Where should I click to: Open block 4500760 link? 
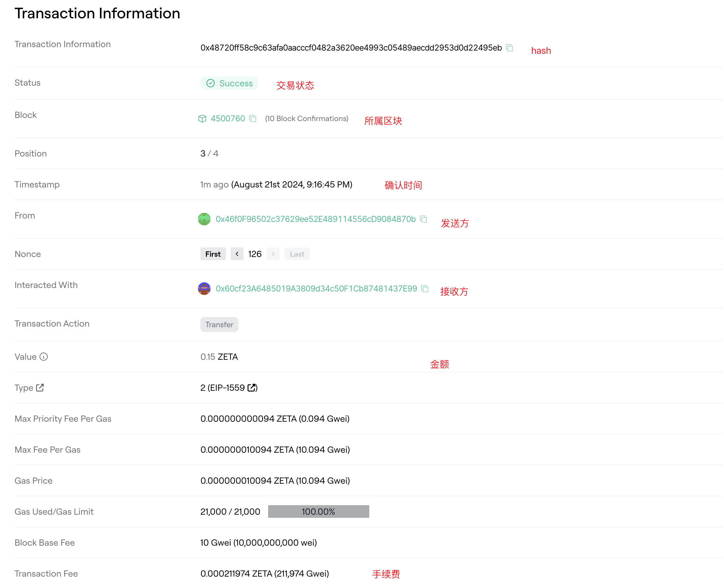pos(228,119)
